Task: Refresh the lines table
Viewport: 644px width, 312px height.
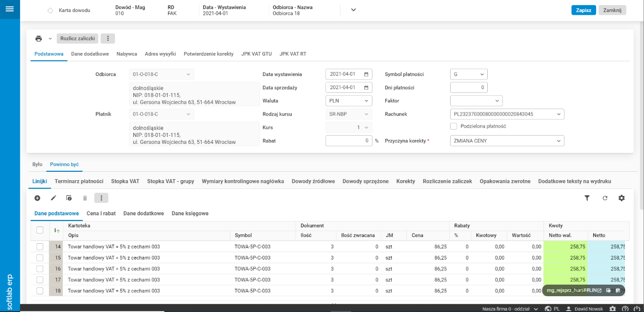Action: 605,198
